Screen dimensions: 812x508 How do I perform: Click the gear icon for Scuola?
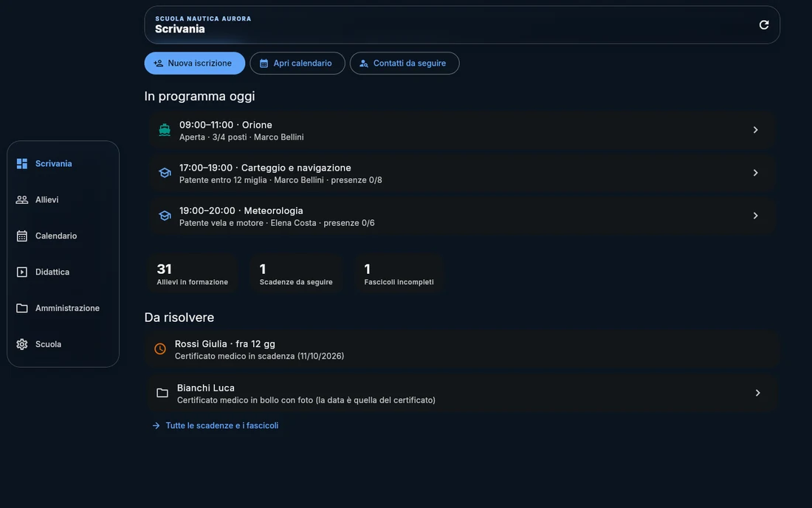tap(21, 344)
